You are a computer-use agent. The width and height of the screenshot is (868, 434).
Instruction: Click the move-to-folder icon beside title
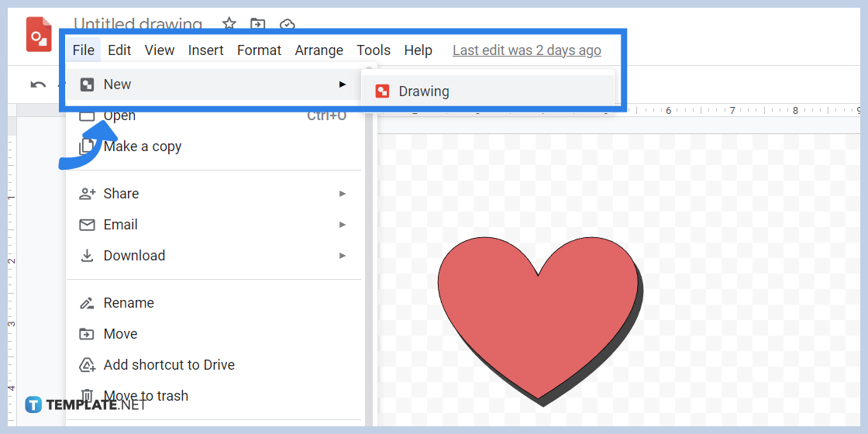257,24
